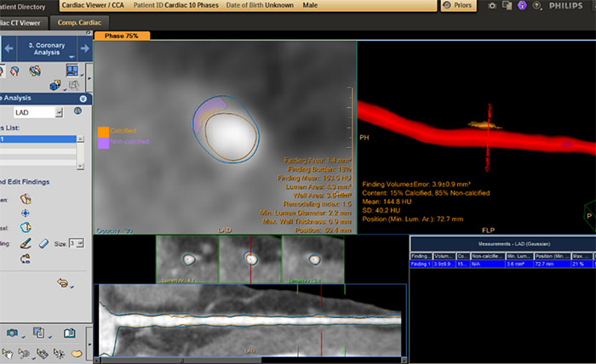Click the blue 3D cube volume icon
Screen dimensions: 596x364
55,85
